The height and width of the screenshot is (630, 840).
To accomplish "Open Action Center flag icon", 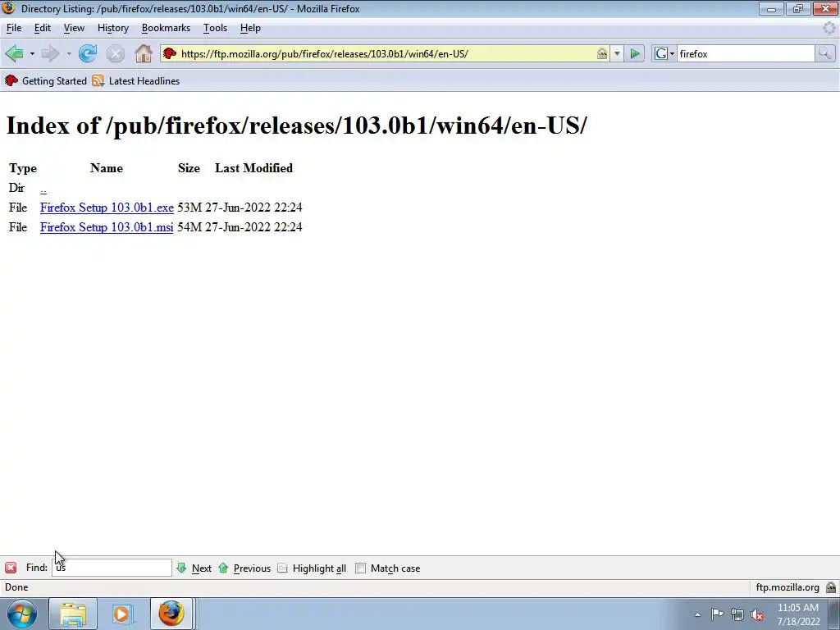I will [x=717, y=614].
